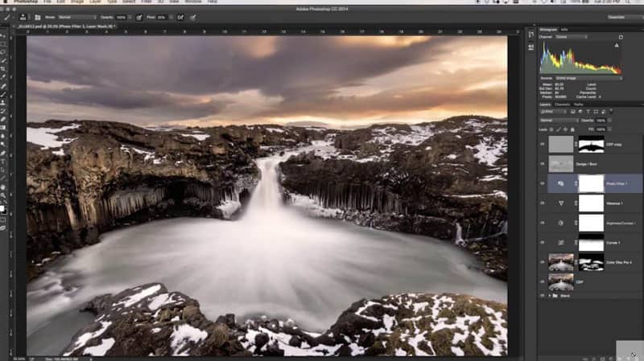Hide the Color Efex Pro 4 layer
Screen dimensions: 644x361
pyautogui.click(x=542, y=262)
